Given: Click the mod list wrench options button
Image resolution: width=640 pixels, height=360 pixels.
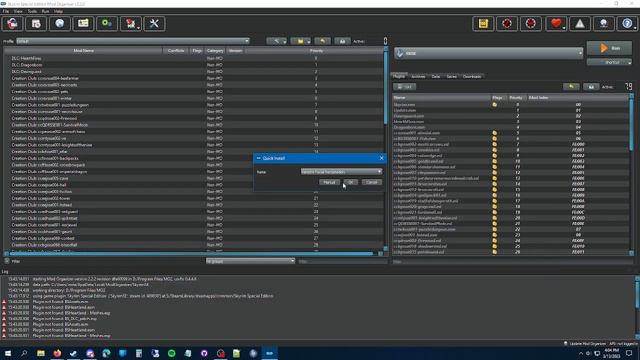Looking at the screenshot, I should 277,41.
